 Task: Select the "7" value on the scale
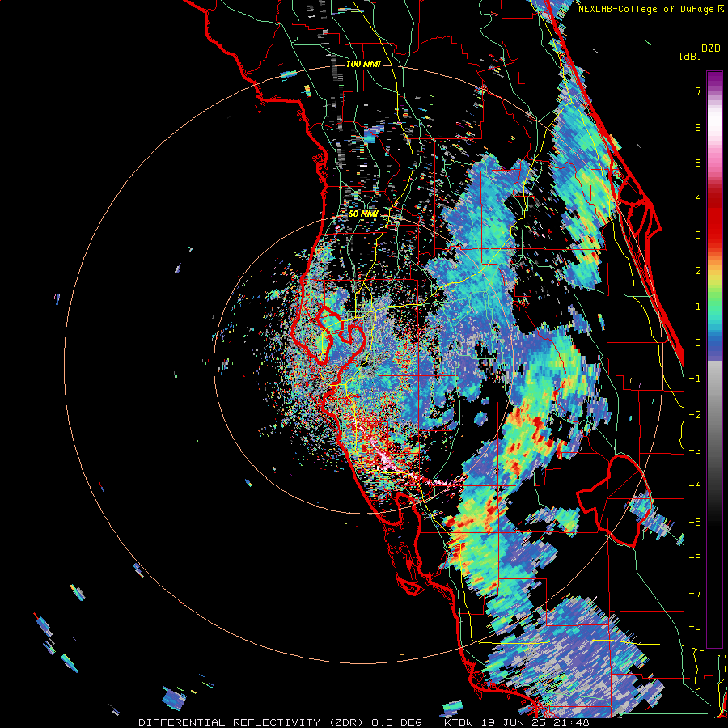(698, 91)
